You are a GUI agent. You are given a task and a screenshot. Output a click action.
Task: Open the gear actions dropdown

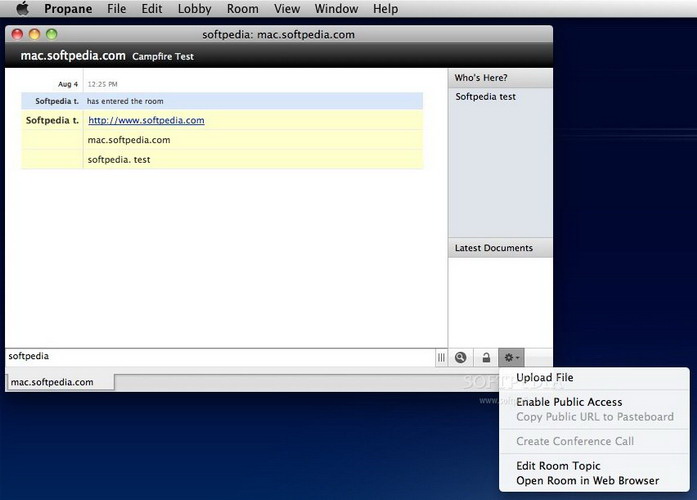coord(511,357)
